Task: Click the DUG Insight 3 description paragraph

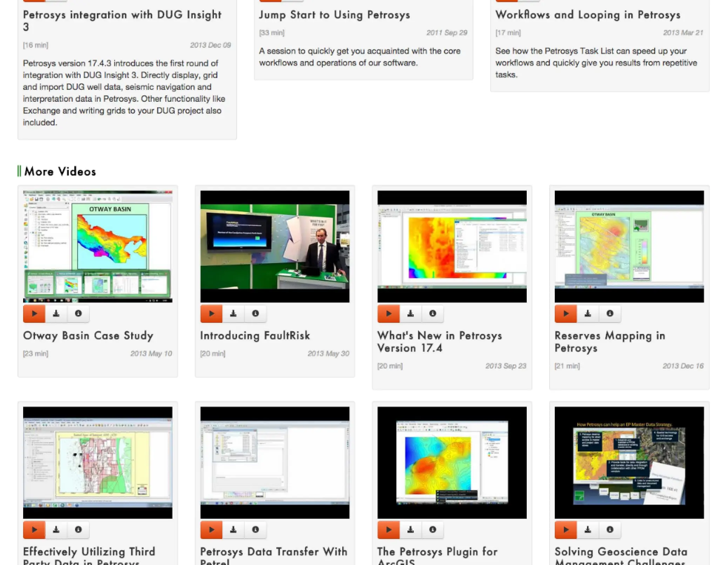Action: 124,93
